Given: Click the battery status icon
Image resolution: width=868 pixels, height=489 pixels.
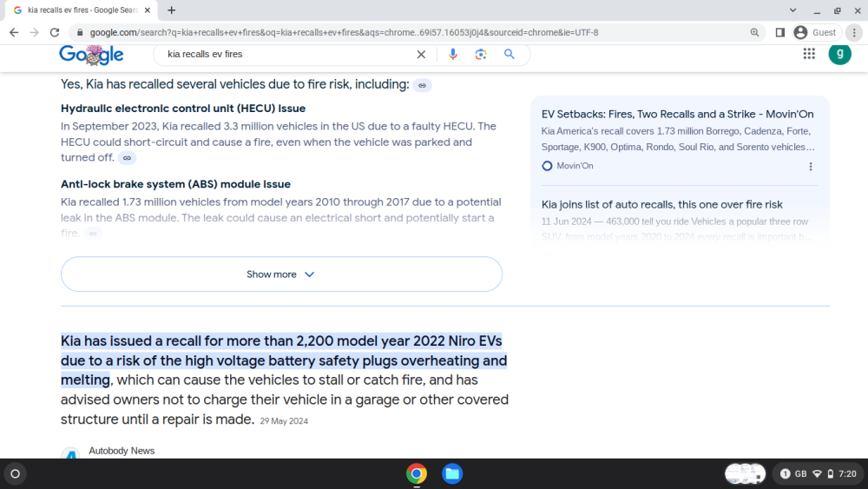Looking at the screenshot, I should click(x=831, y=474).
